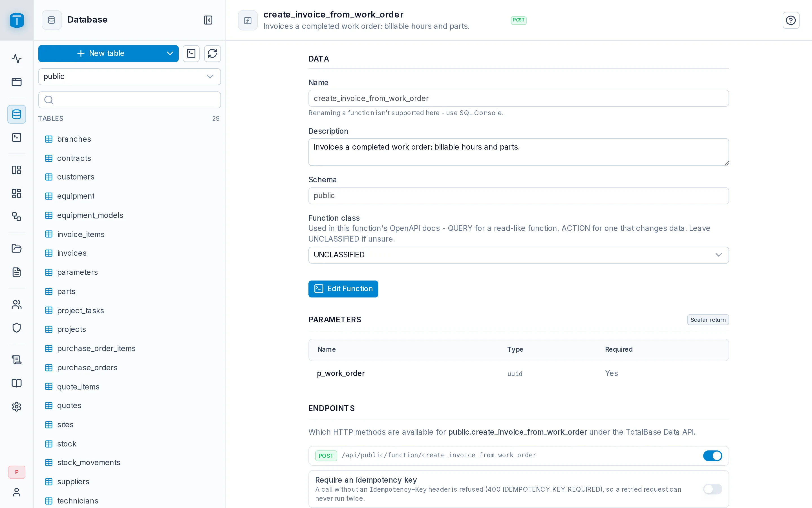Open the document file icon in sidebar
Screen dimensions: 812x508
click(17, 272)
